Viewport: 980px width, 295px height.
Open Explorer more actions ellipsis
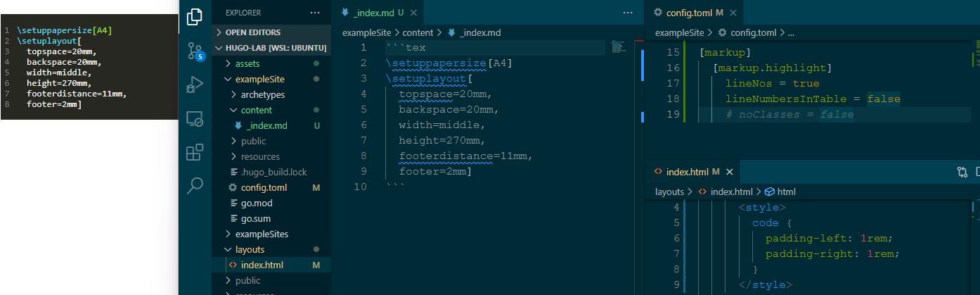coord(314,13)
